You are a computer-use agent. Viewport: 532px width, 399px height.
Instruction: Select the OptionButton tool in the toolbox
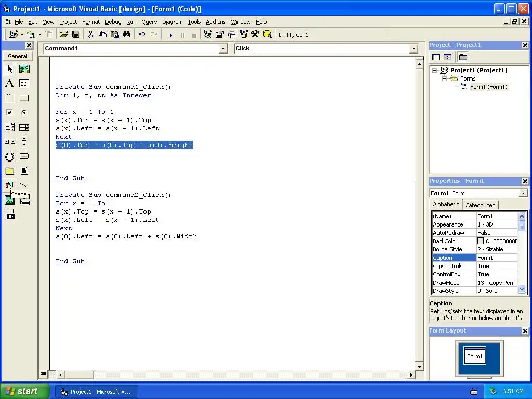pos(24,112)
